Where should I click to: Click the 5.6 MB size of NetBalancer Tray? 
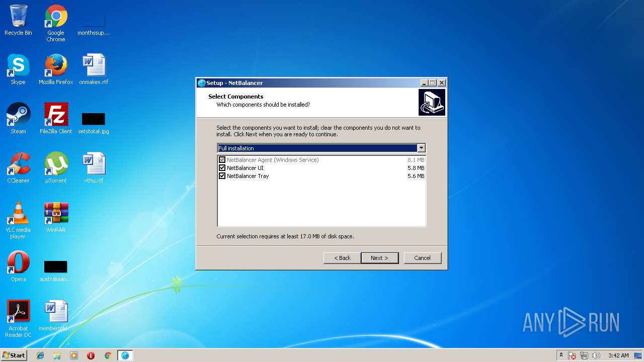[x=416, y=176]
